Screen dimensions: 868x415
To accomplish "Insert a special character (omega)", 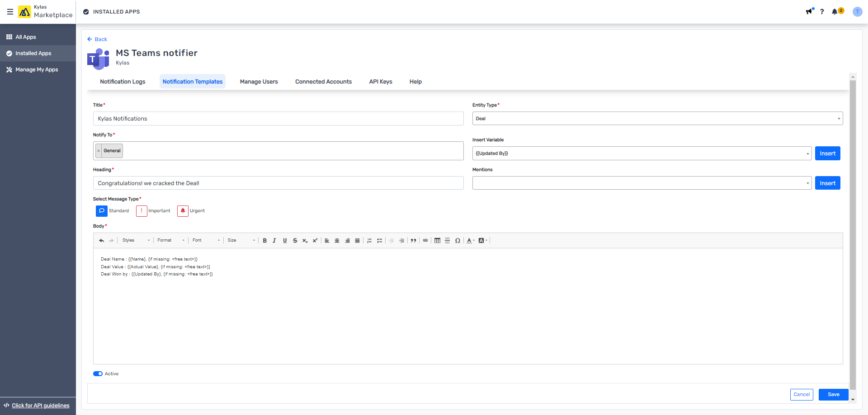I will (x=458, y=241).
